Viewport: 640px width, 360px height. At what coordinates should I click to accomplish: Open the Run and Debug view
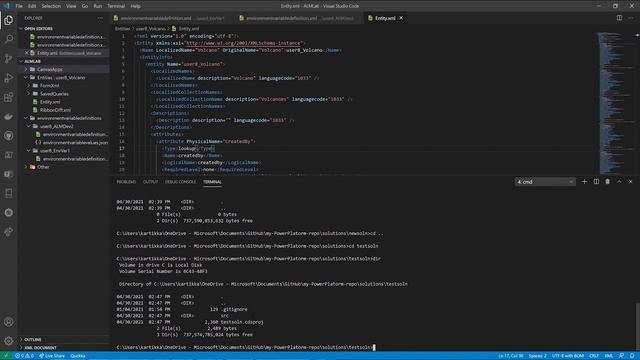tap(9, 78)
